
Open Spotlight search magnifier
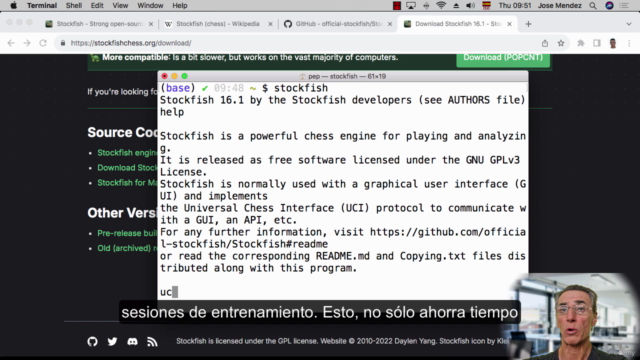tap(593, 6)
